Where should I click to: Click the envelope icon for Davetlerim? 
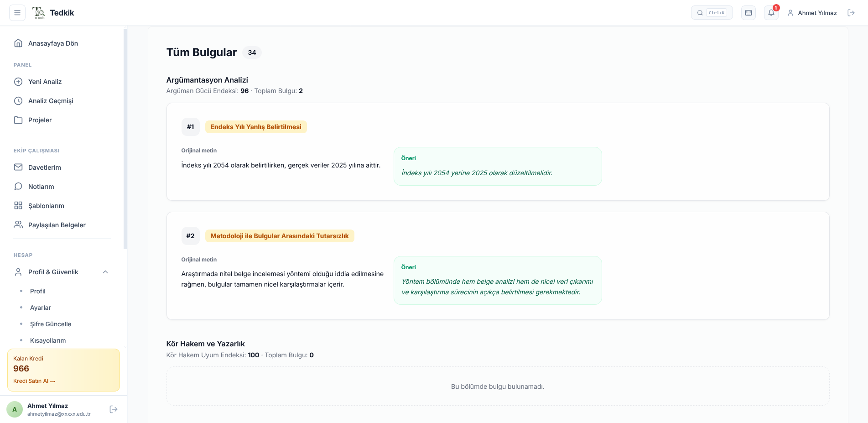click(x=18, y=167)
